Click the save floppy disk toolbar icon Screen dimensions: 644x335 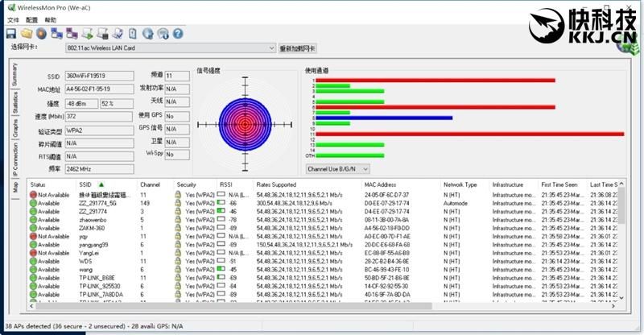point(11,34)
